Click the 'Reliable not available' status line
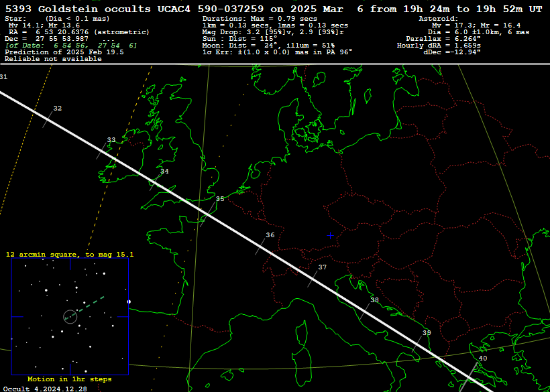Viewport: 550px width, 392px height. (53, 59)
